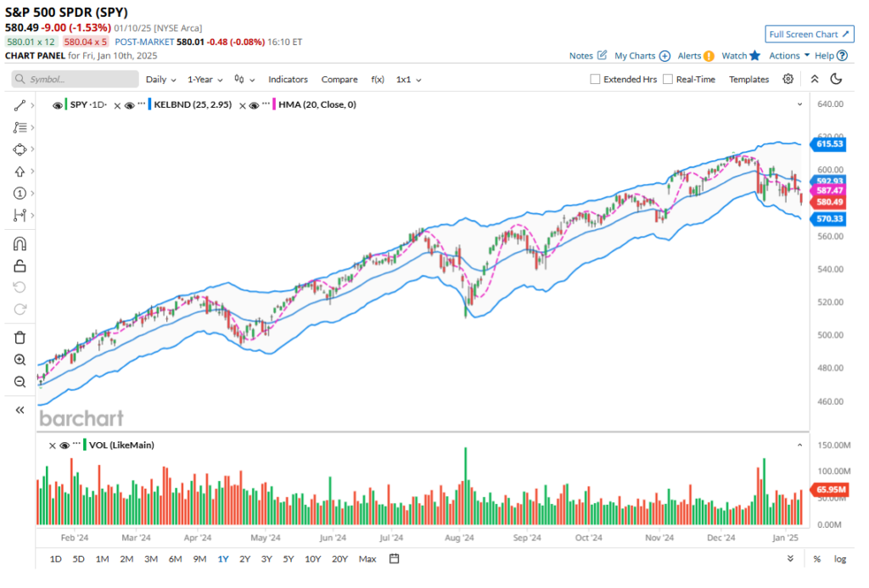Viewport: 869px width, 588px height.
Task: Open the calendar date range picker
Action: point(395,558)
